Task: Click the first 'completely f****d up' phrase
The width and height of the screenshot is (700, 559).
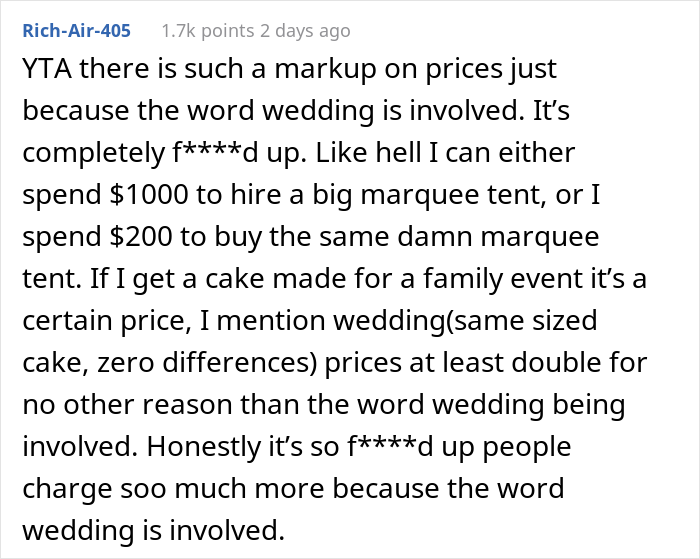Action: tap(165, 152)
